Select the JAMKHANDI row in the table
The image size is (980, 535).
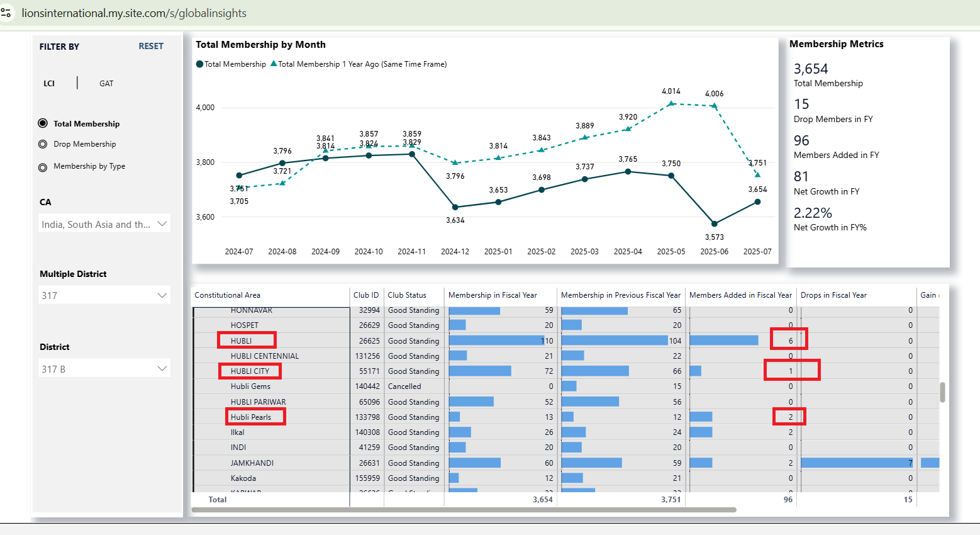pos(252,463)
